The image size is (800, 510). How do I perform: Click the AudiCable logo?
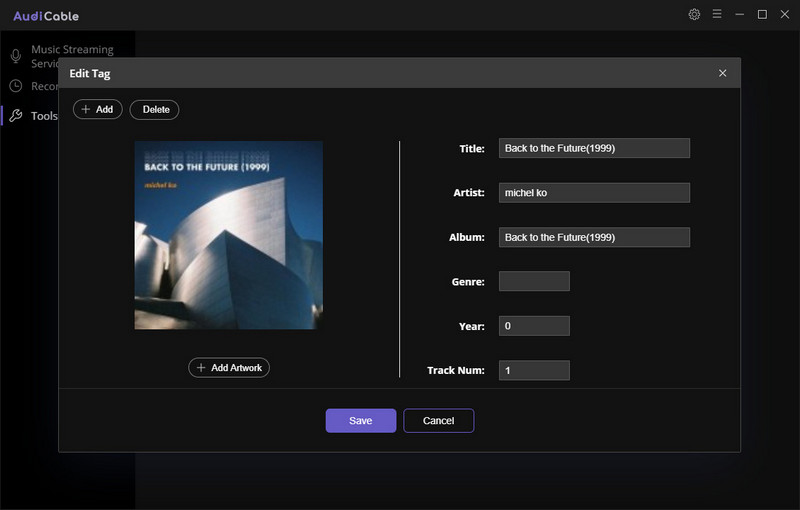coord(46,16)
